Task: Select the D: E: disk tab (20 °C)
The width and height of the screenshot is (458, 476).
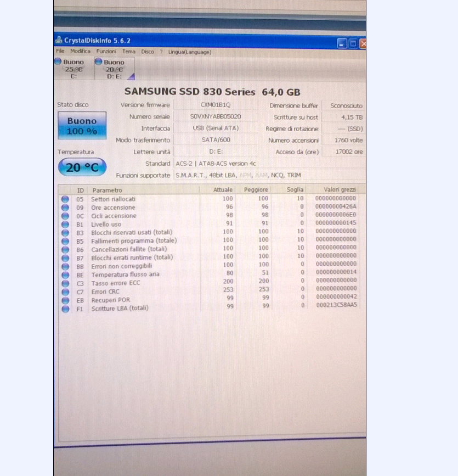Action: pyautogui.click(x=115, y=69)
